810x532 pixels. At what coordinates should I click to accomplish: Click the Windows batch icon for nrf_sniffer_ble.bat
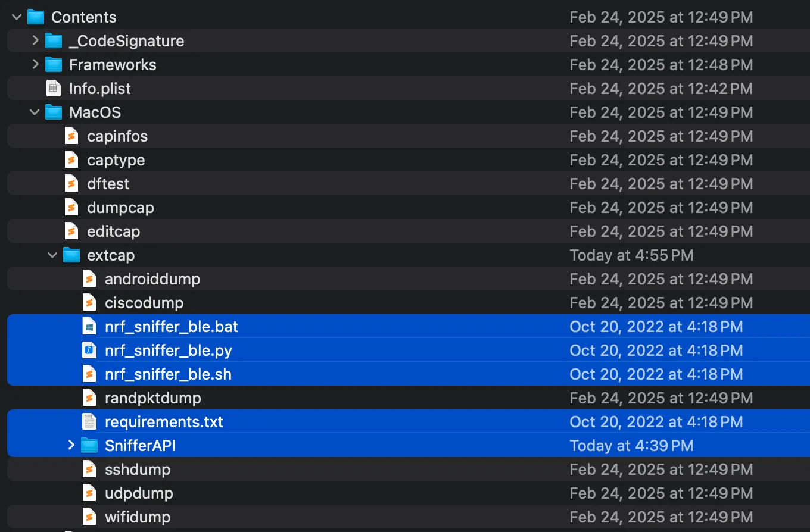89,326
